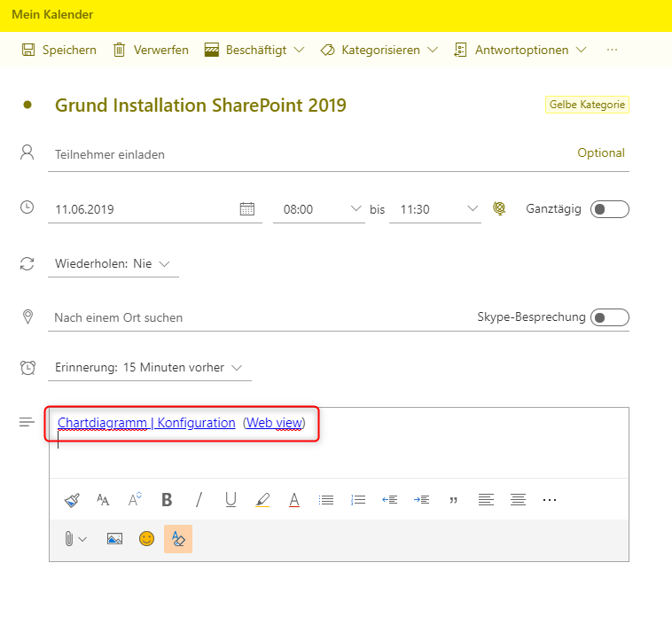Toggle the formatting options button
The width and height of the screenshot is (672, 633).
[178, 539]
